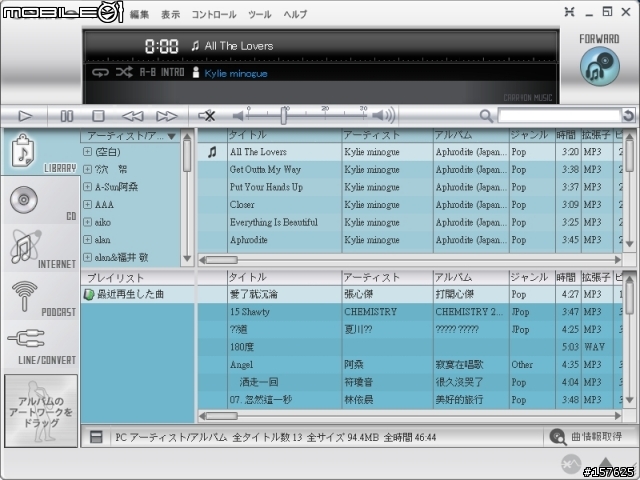Rewind with the fast-backward button

133,116
